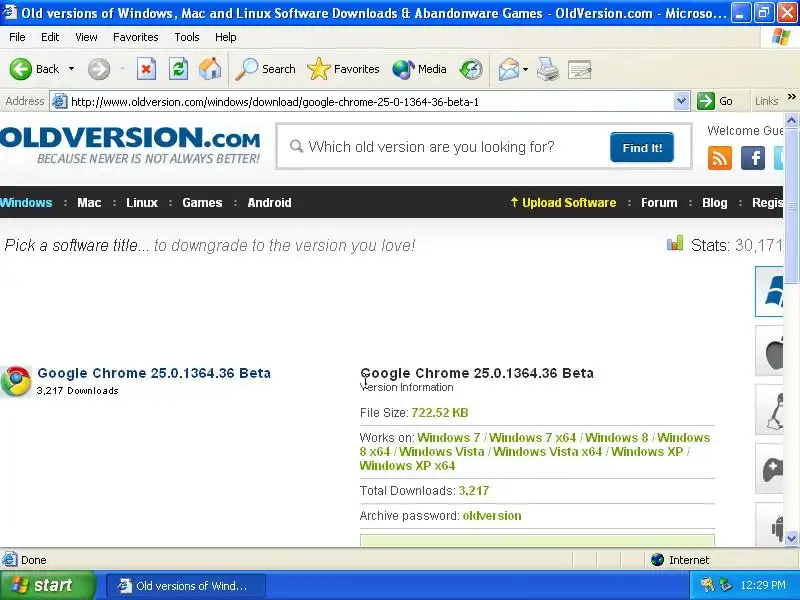
Task: Click the Windows logo side tile
Action: [769, 291]
